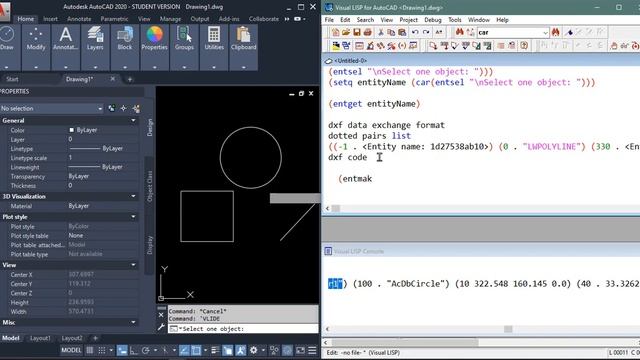Collapse the 3D Visualization section
The width and height of the screenshot is (640, 360).
pyautogui.click(x=133, y=196)
